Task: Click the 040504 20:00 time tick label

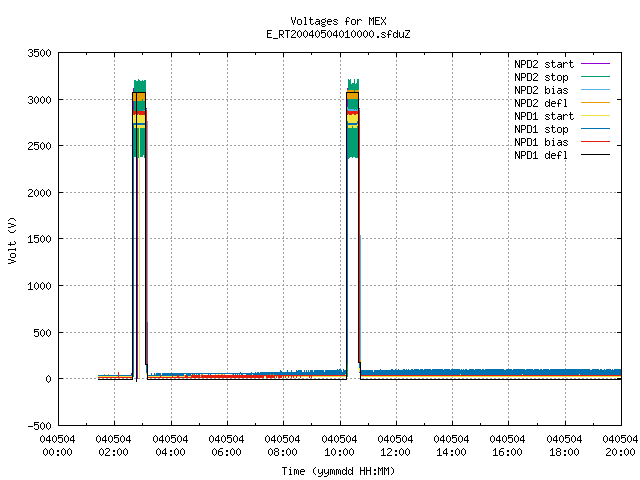Action: [620, 446]
